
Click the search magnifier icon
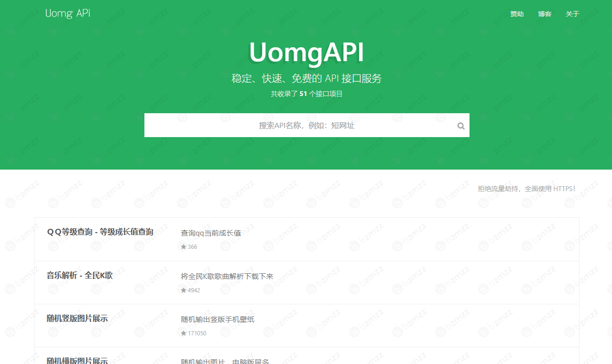(x=461, y=126)
